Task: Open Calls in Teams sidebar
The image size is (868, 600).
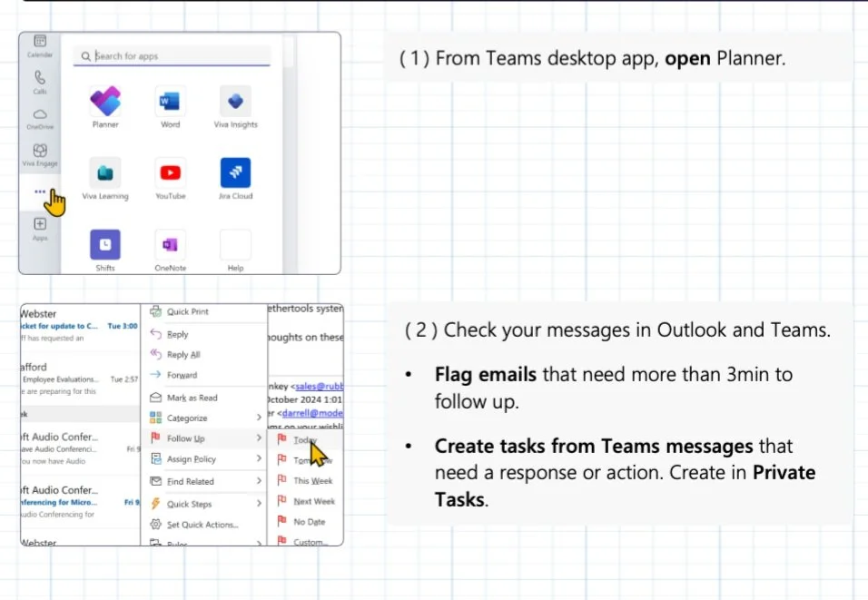Action: tap(40, 82)
